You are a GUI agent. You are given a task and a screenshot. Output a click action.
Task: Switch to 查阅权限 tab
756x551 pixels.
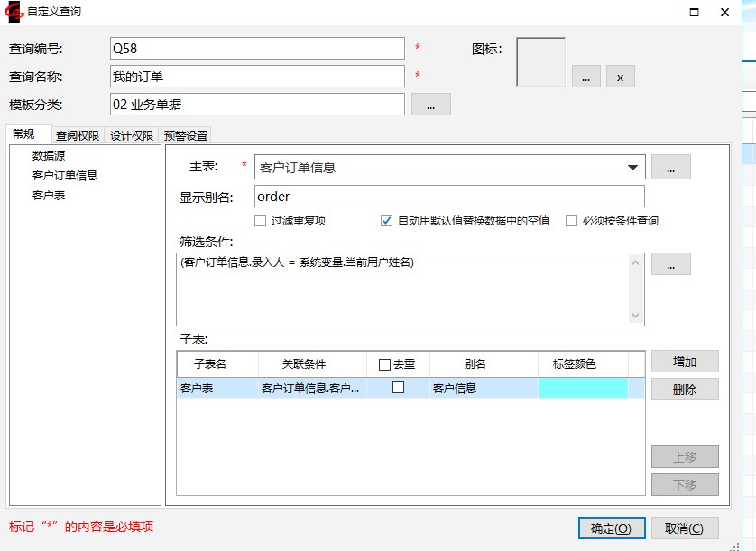coord(78,136)
